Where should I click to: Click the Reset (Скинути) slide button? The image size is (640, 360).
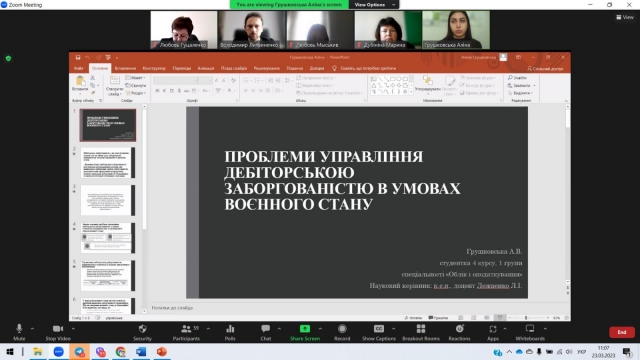click(x=136, y=85)
